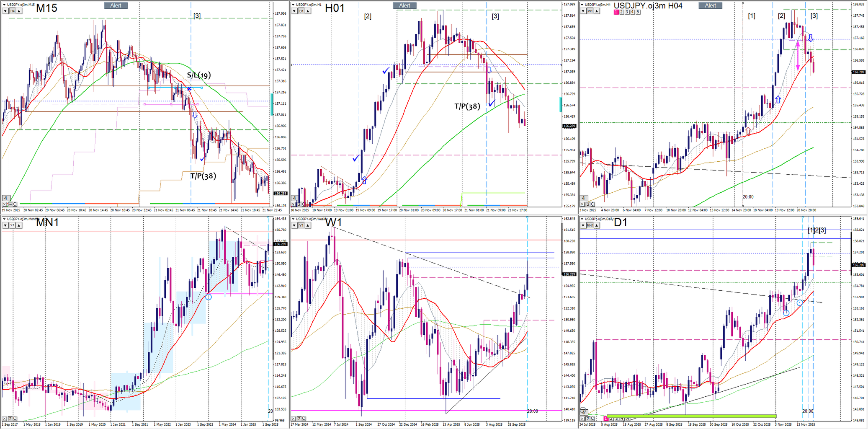This screenshot has width=868, height=429.
Task: Click the D1 timeframe button in H01 chart
Action: click(x=301, y=11)
